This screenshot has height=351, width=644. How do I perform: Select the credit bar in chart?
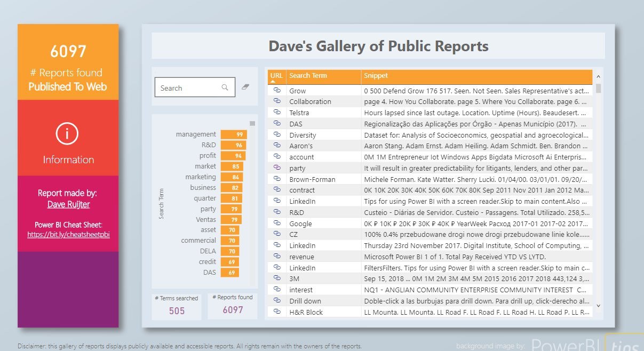(230, 262)
